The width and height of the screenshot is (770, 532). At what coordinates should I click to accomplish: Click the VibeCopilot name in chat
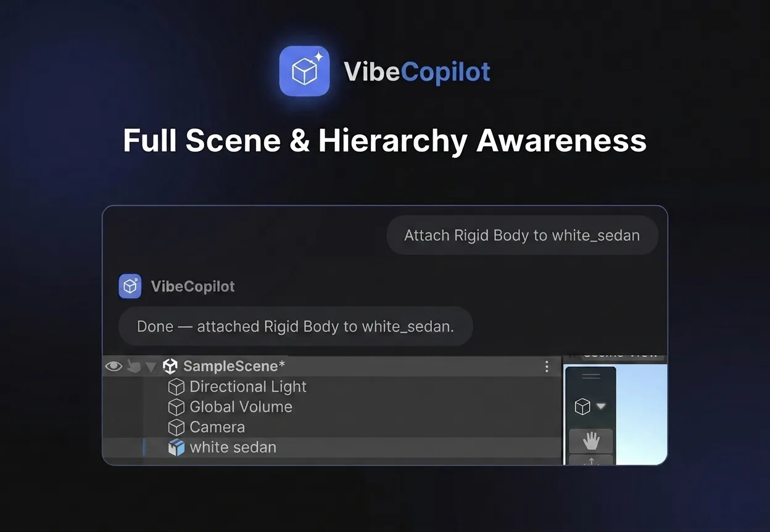point(193,287)
